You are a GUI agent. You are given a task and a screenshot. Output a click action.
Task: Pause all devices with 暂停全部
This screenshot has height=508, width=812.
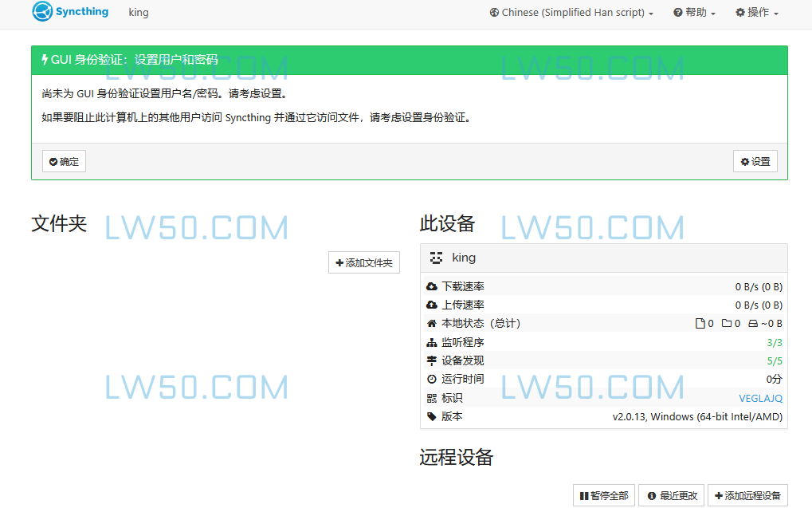[603, 494]
